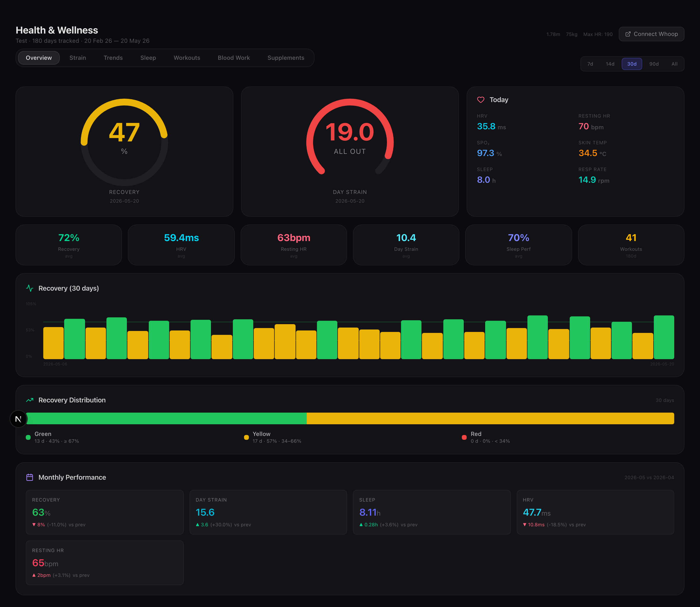Click the 30 days label in Recovery Distribution
The image size is (700, 607).
pyautogui.click(x=665, y=400)
